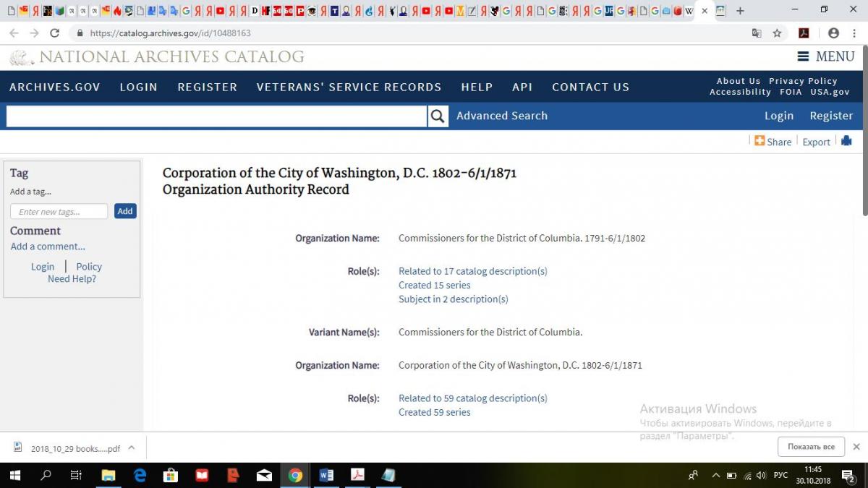Open the Chrome profile account icon

pyautogui.click(x=833, y=33)
